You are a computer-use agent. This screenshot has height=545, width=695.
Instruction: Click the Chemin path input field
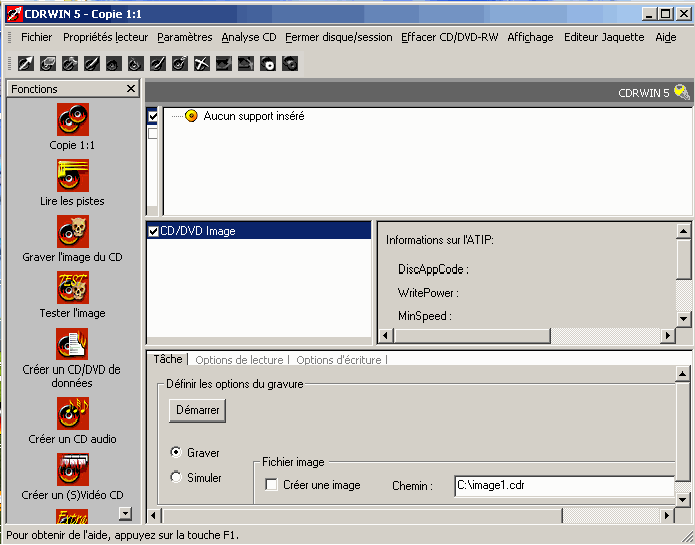click(564, 486)
